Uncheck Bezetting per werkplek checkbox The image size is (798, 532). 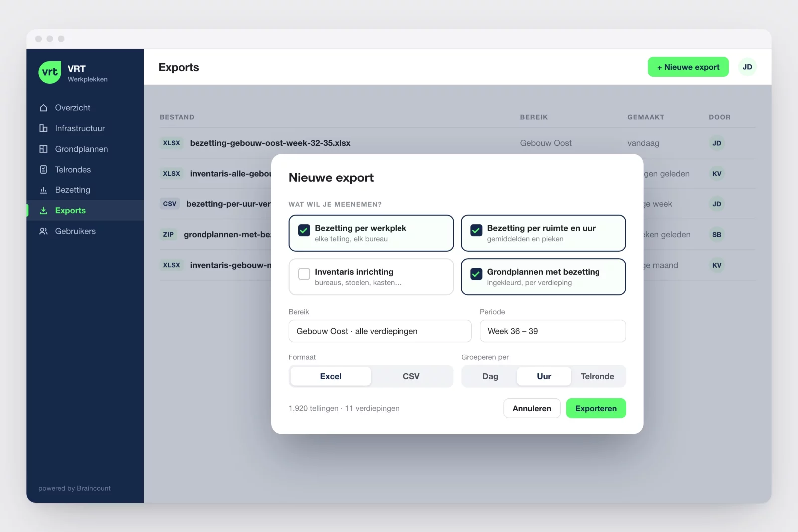pos(304,230)
